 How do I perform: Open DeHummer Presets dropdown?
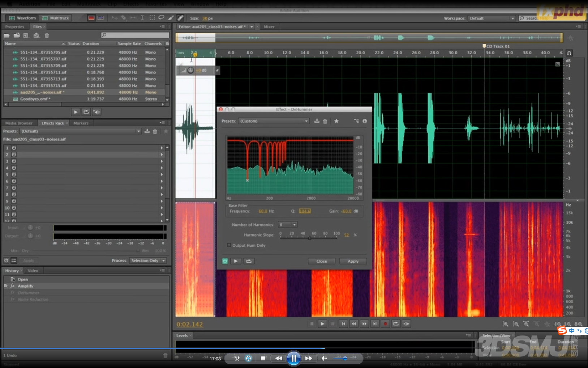point(274,121)
